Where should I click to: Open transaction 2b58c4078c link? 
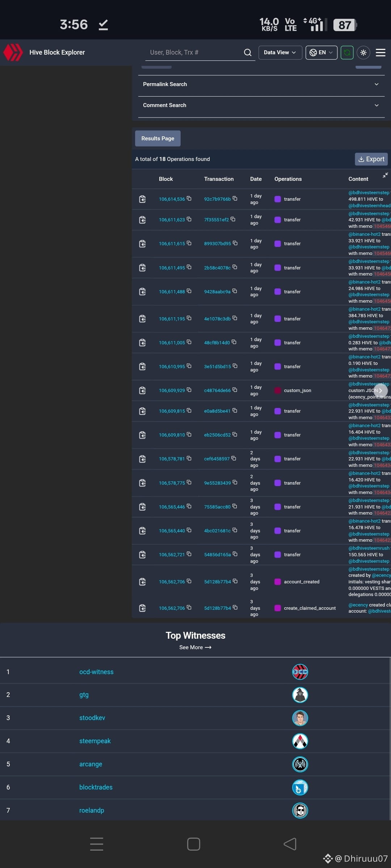pyautogui.click(x=217, y=268)
